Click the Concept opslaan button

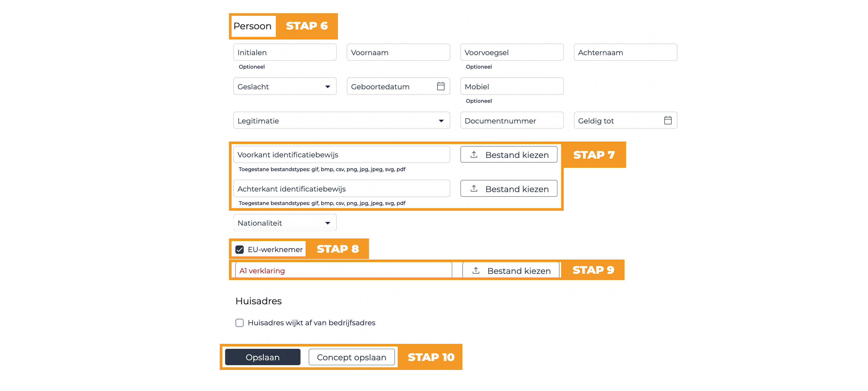[x=351, y=357]
